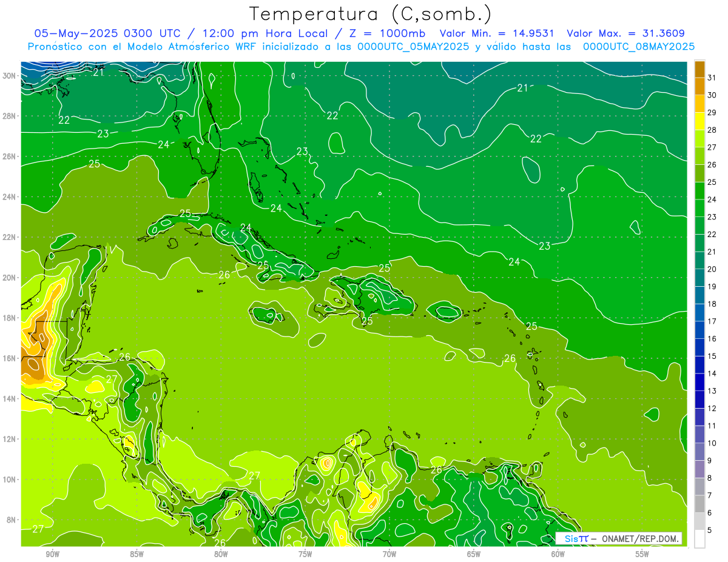
Task: Click the legend number 21
Action: coord(712,252)
